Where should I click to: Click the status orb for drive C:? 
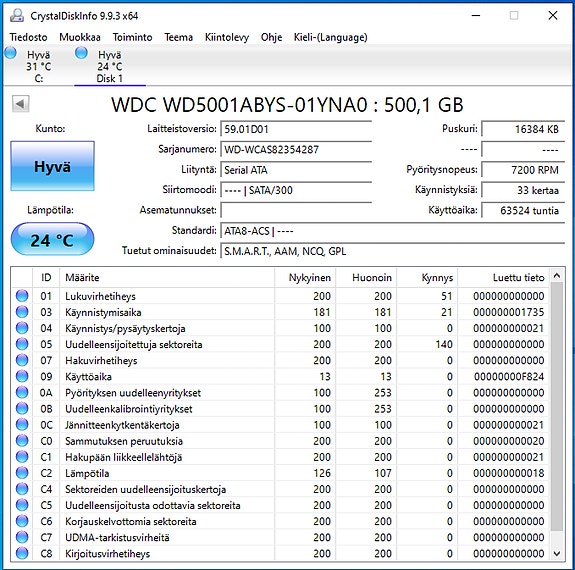pos(11,53)
